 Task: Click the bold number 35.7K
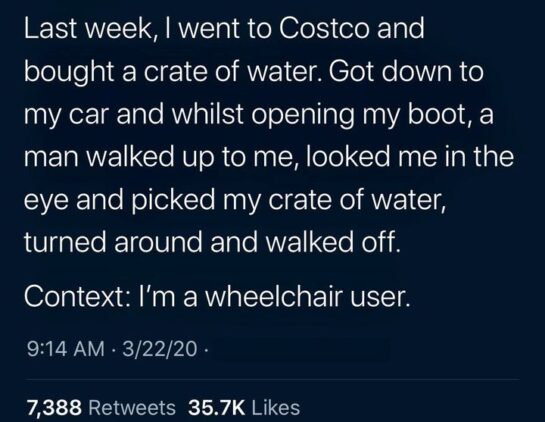[x=217, y=407]
